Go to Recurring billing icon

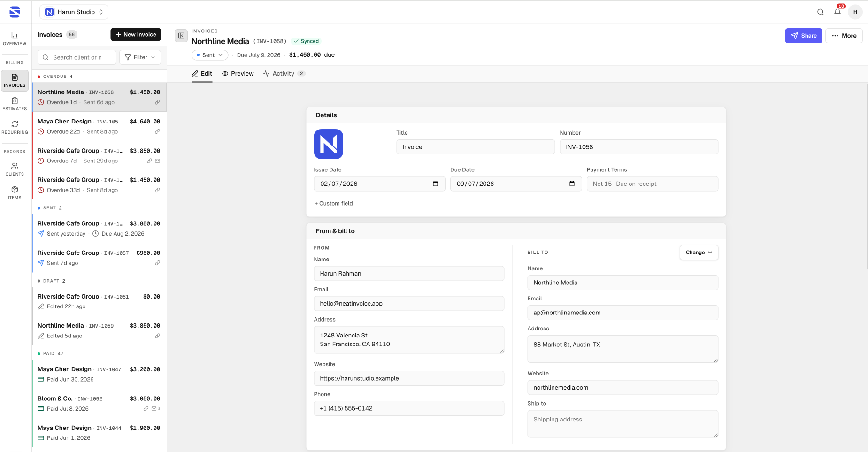pyautogui.click(x=15, y=128)
